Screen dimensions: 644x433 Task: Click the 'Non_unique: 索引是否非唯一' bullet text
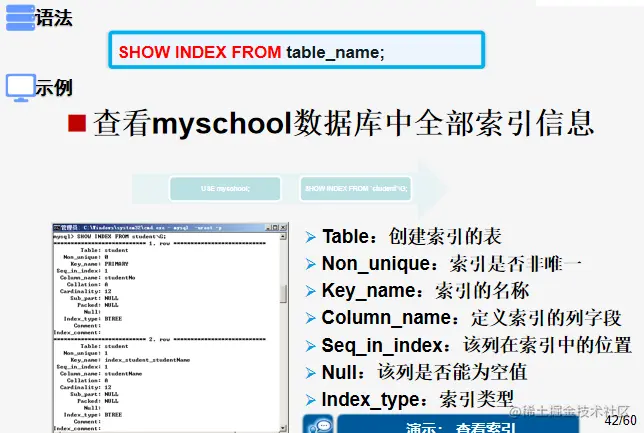[x=451, y=264]
